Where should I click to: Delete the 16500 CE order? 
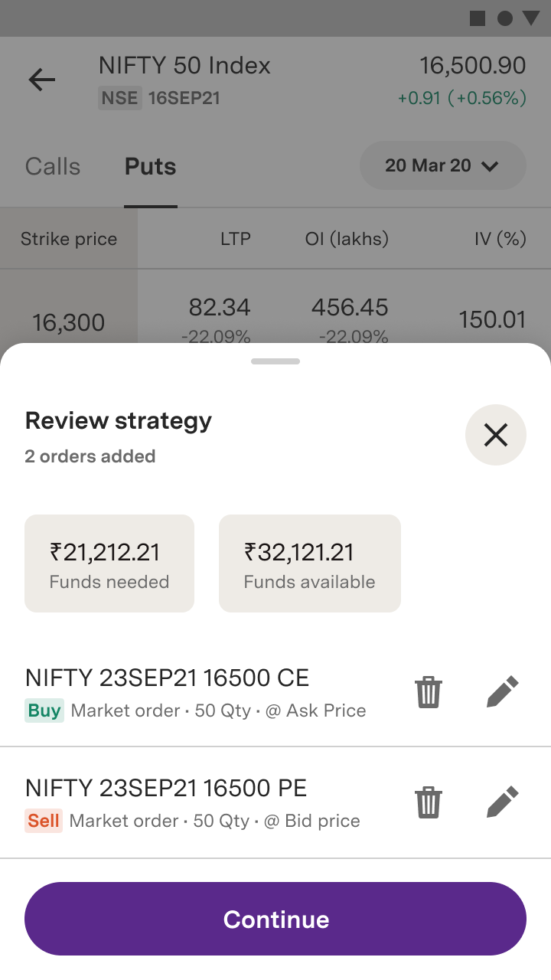(429, 691)
